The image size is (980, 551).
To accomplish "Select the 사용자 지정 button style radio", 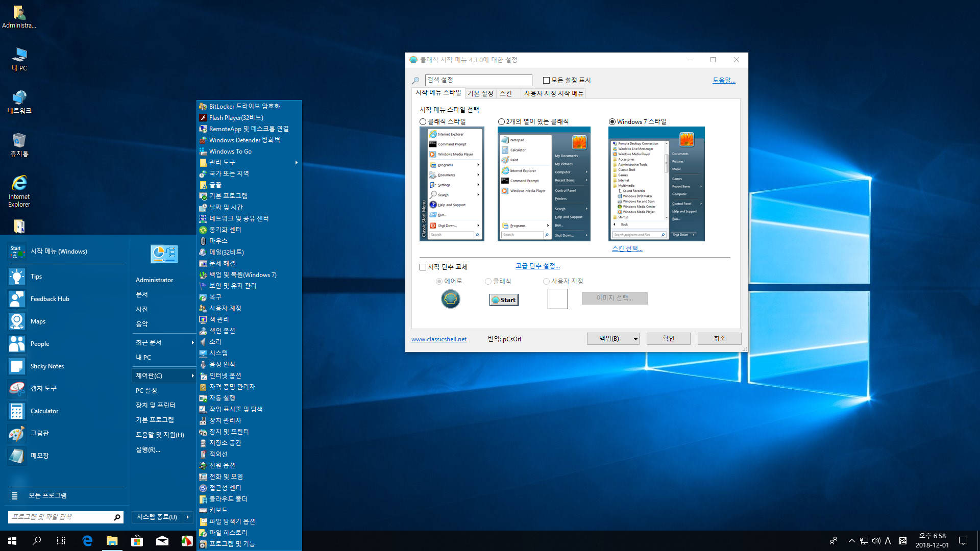I will pyautogui.click(x=546, y=282).
